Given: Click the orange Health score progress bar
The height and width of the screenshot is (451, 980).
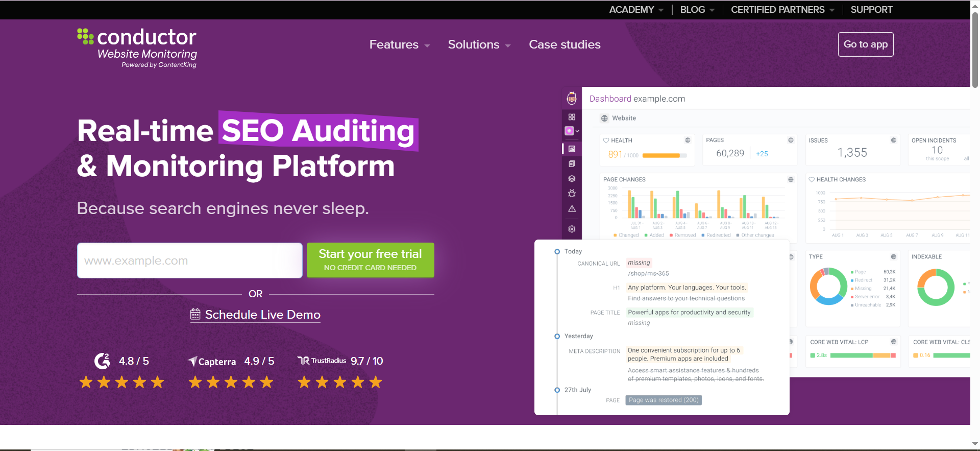Looking at the screenshot, I should click(x=665, y=155).
